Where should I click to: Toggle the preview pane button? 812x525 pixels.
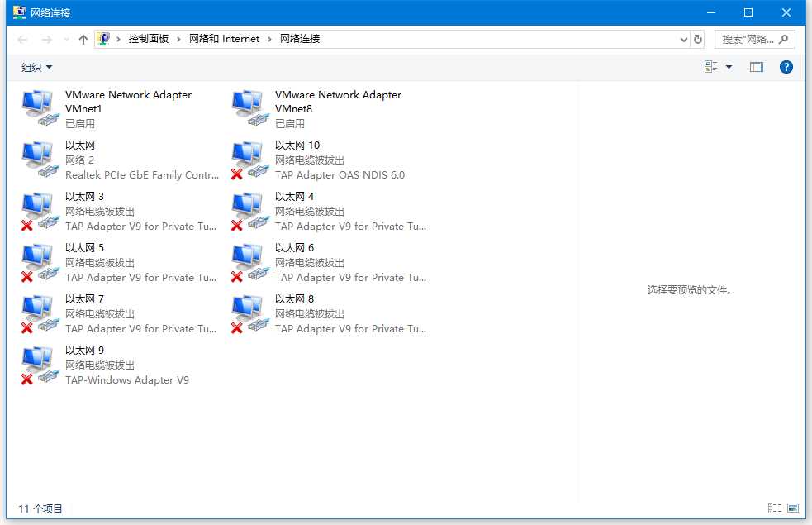click(x=756, y=67)
